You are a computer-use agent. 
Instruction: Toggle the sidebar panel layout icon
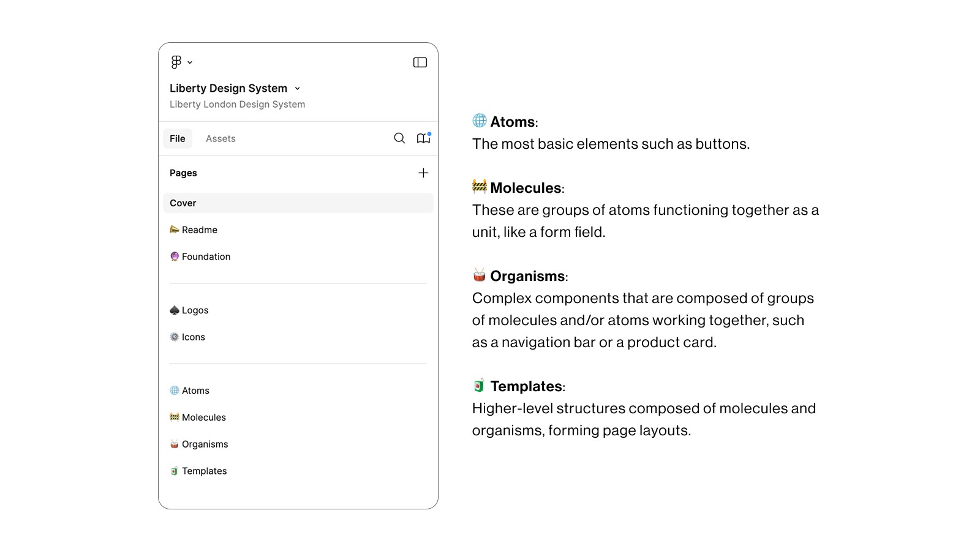tap(420, 62)
